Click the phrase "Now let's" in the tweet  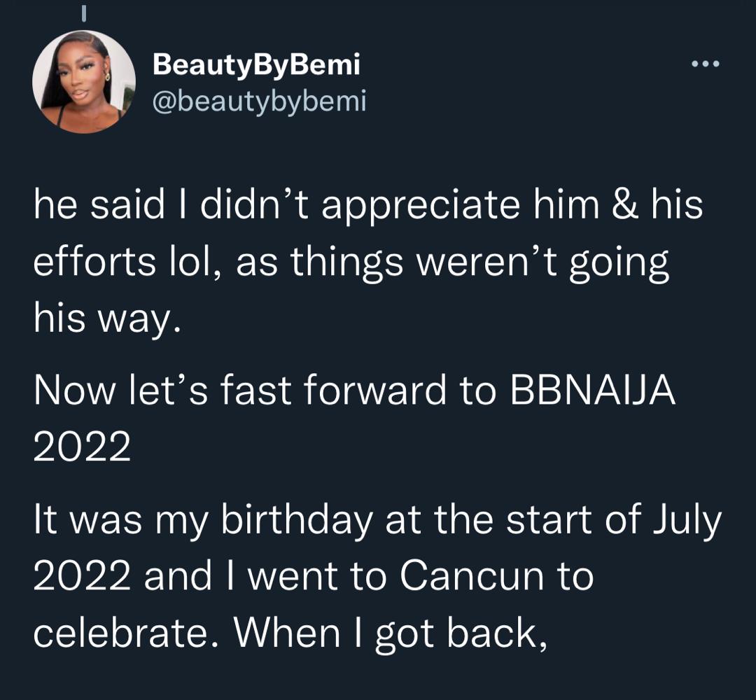[113, 392]
